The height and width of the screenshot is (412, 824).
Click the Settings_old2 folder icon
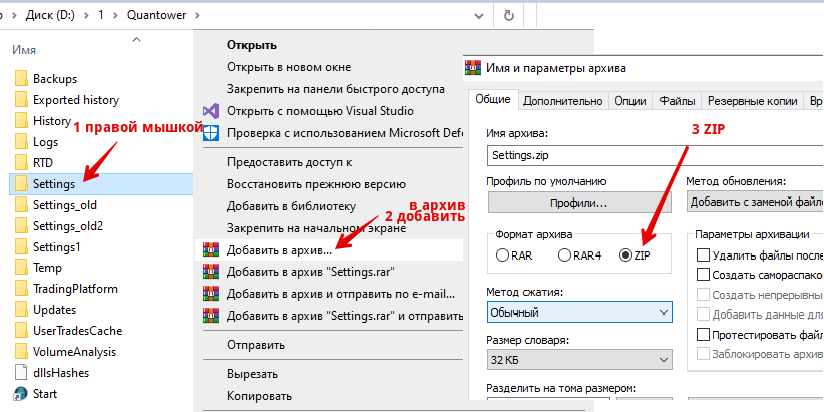pyautogui.click(x=21, y=226)
